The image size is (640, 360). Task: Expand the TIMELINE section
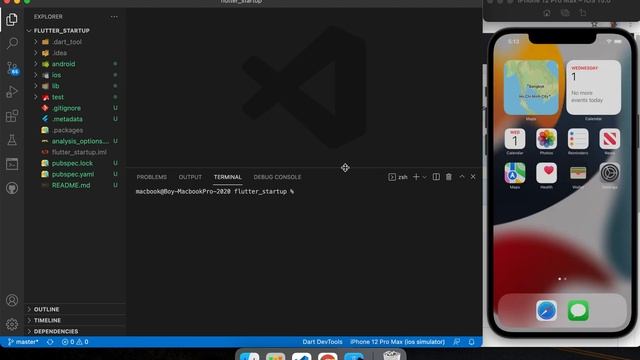(x=47, y=320)
